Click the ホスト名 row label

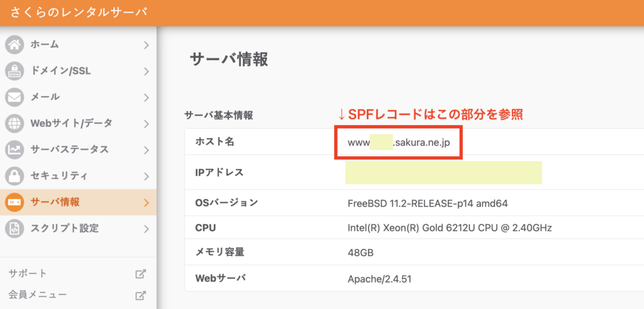pos(215,141)
